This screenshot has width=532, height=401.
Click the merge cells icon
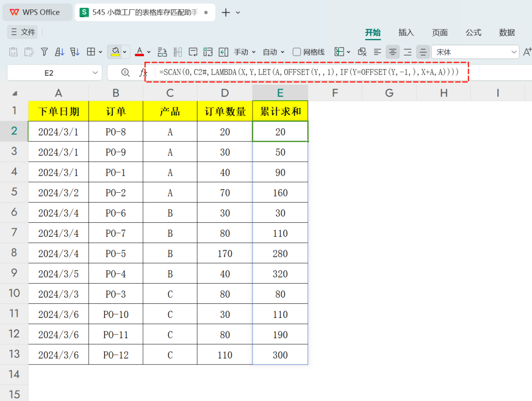coord(208,52)
